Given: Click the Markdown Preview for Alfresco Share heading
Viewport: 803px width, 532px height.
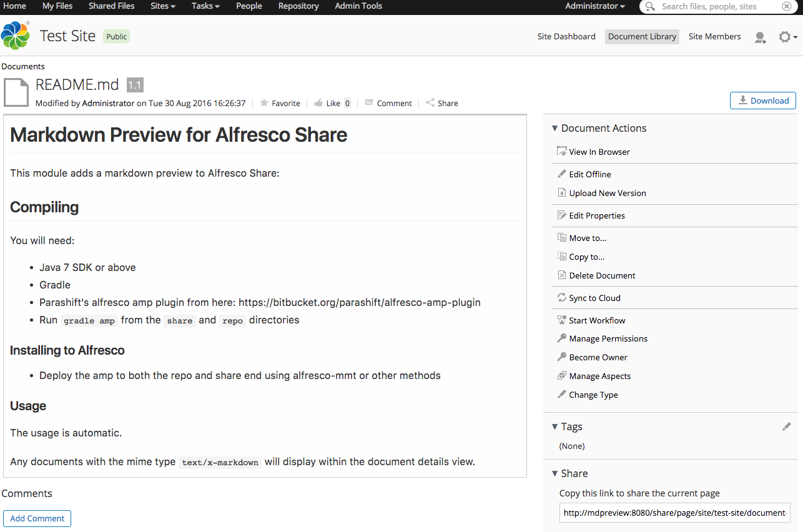Looking at the screenshot, I should tap(179, 134).
